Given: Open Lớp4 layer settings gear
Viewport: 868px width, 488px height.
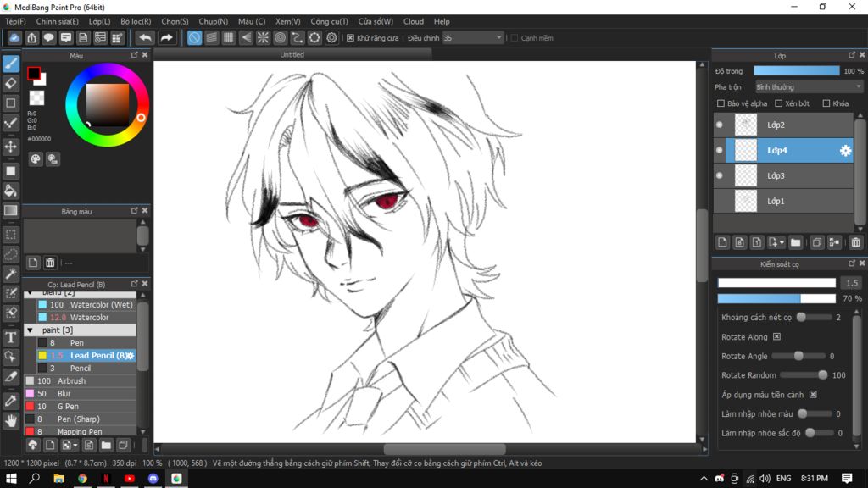Looking at the screenshot, I should point(845,151).
